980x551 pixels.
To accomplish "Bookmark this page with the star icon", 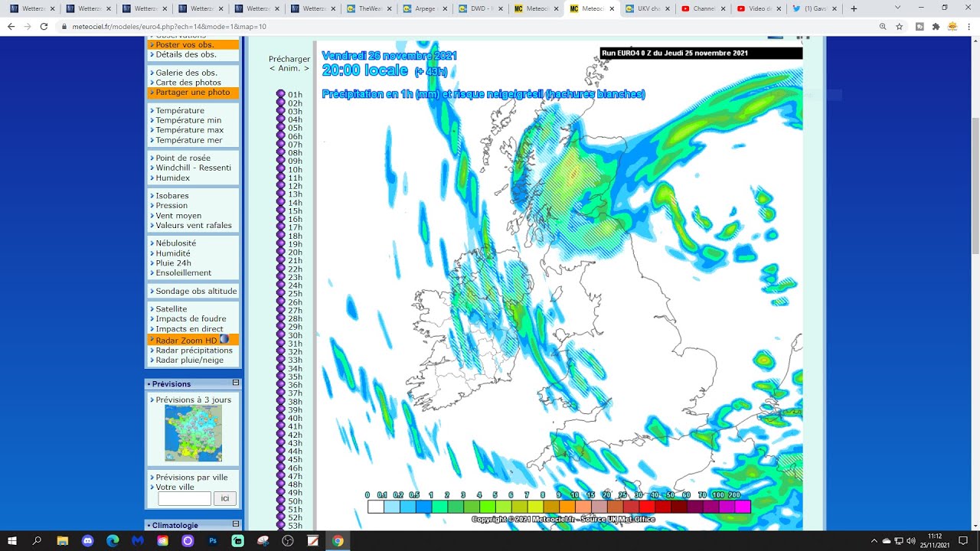I will [x=900, y=26].
